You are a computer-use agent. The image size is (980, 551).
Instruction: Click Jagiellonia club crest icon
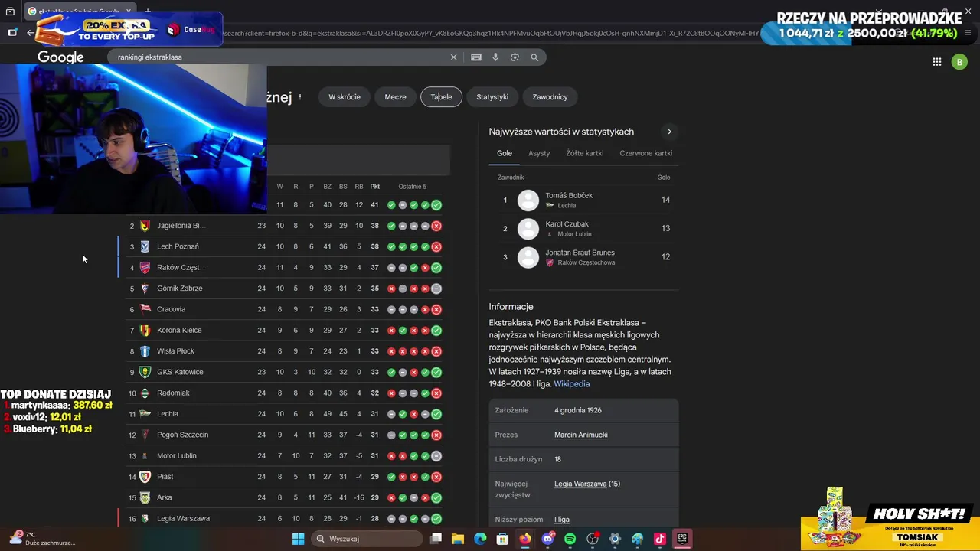point(145,226)
